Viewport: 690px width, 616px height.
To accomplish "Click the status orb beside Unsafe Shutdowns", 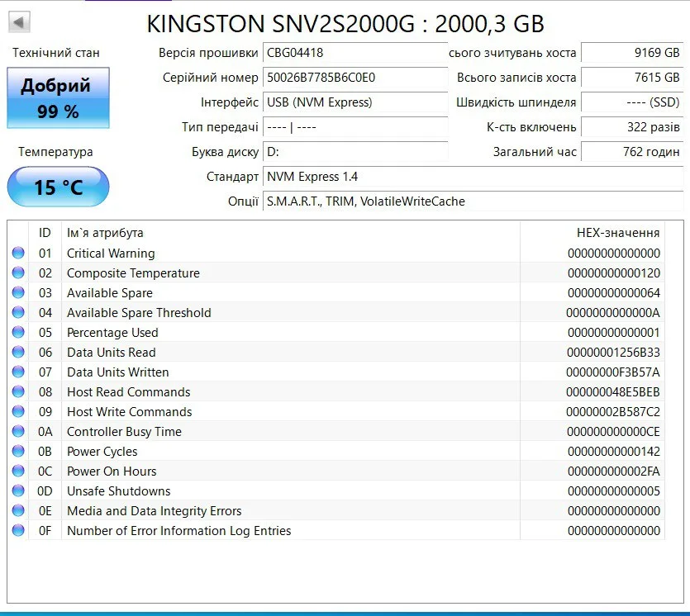I will point(18,490).
